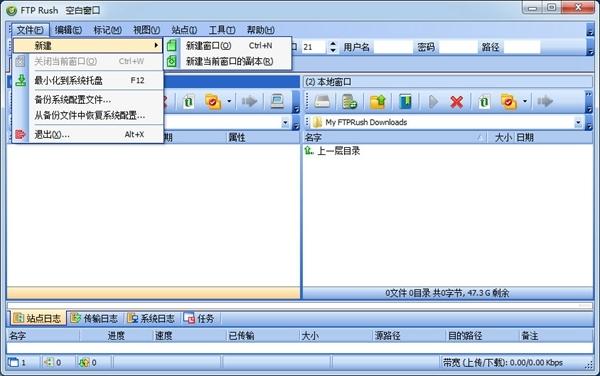This screenshot has width=600, height=376.
Task: Select 从备份文件中恢复系统配置 menu entry
Action: [x=88, y=115]
